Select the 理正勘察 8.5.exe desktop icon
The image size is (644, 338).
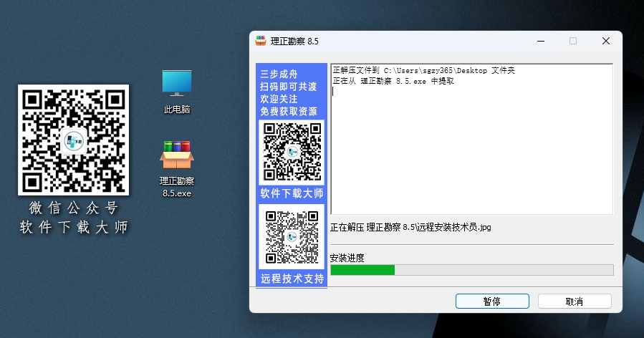177,169
